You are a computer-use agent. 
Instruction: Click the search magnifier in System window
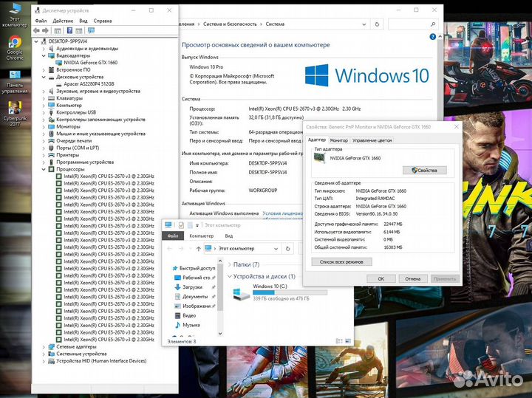(433, 24)
